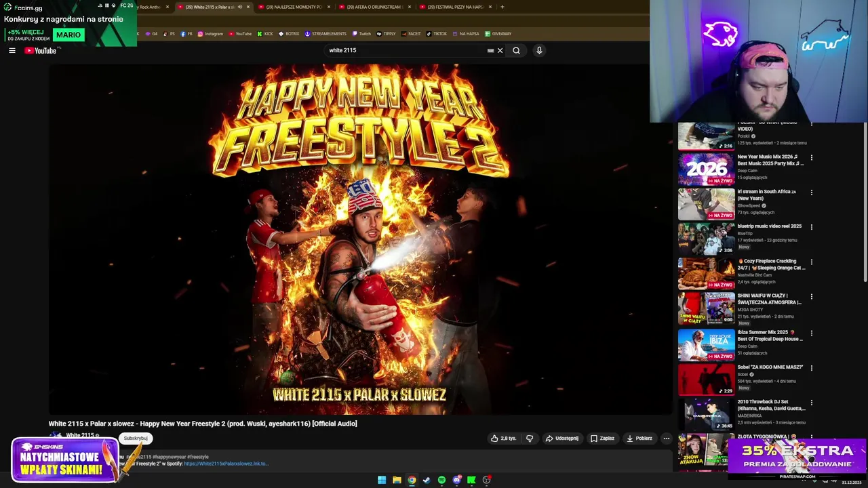This screenshot has width=868, height=488.
Task: Open the on-screen keyboard in the search box
Action: tap(490, 50)
